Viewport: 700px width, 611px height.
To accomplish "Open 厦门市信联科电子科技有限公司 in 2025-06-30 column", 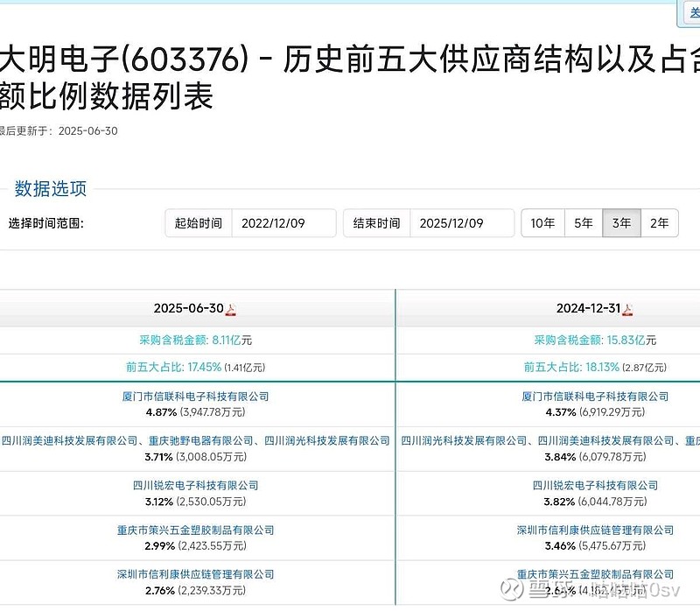I will [195, 397].
